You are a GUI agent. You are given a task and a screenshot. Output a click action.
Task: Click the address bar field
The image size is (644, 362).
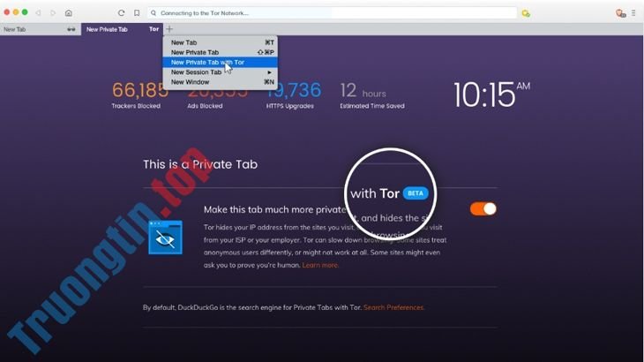(x=332, y=12)
